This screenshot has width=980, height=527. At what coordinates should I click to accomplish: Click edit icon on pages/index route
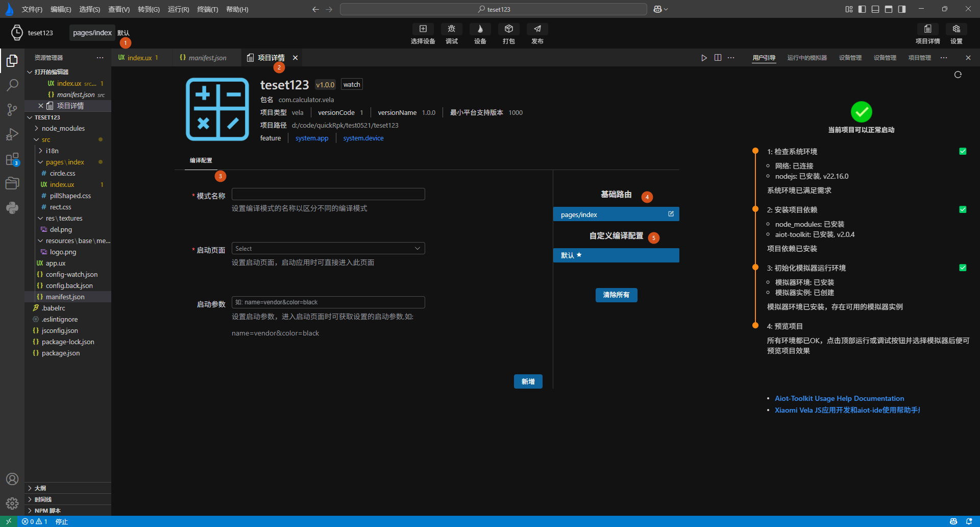click(x=671, y=214)
